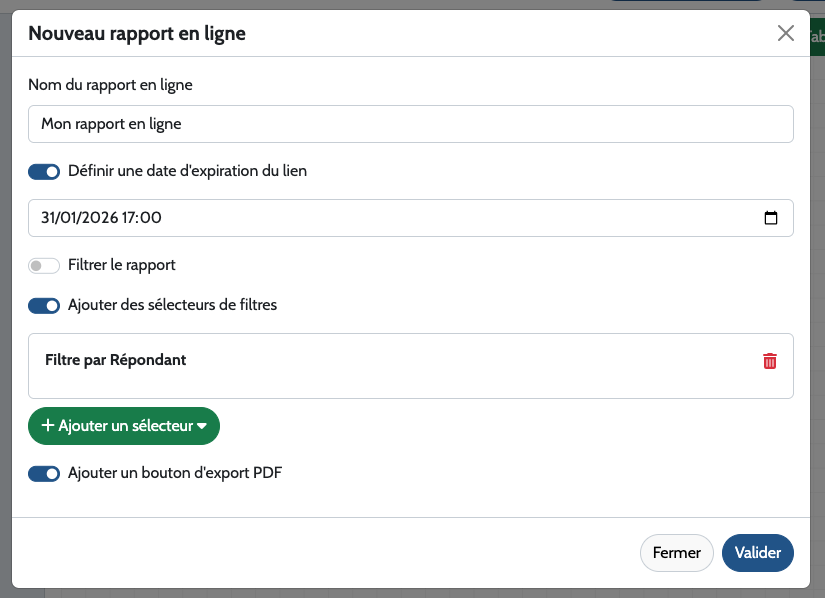This screenshot has height=598, width=825.
Task: Click the plus icon on Ajouter un sélecteur
Action: click(x=47, y=426)
